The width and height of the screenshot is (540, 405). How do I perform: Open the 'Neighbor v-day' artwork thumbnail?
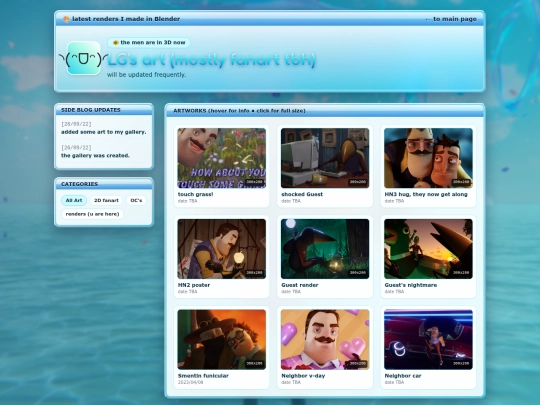(325, 340)
